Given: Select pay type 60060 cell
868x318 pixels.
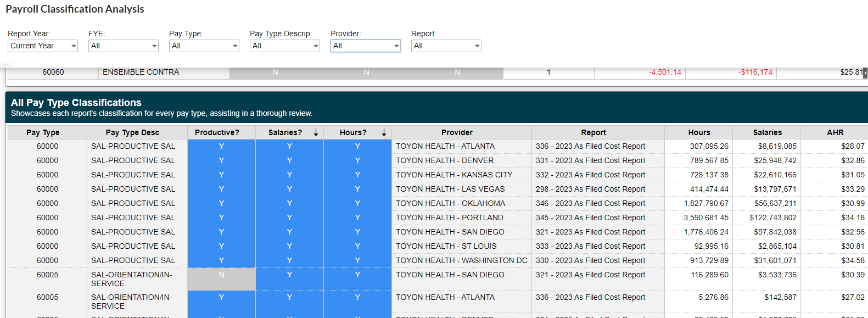Looking at the screenshot, I should point(53,72).
